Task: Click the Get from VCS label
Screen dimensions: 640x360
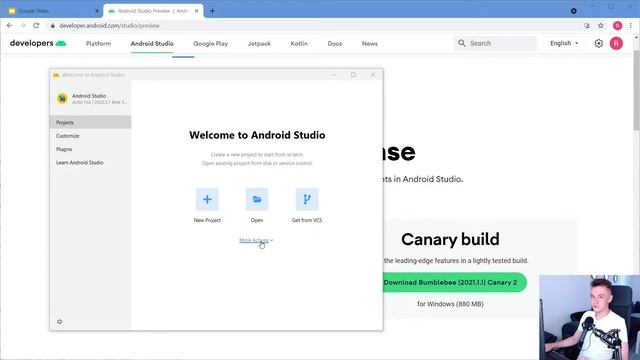Action: pos(307,220)
